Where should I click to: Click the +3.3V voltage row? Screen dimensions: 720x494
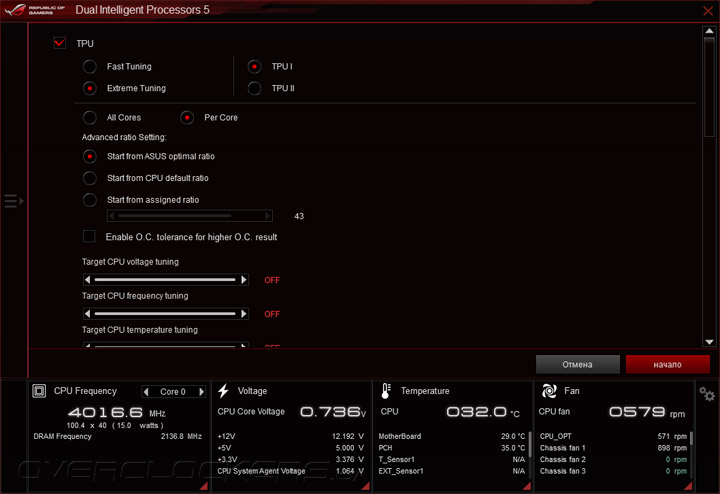pyautogui.click(x=291, y=459)
